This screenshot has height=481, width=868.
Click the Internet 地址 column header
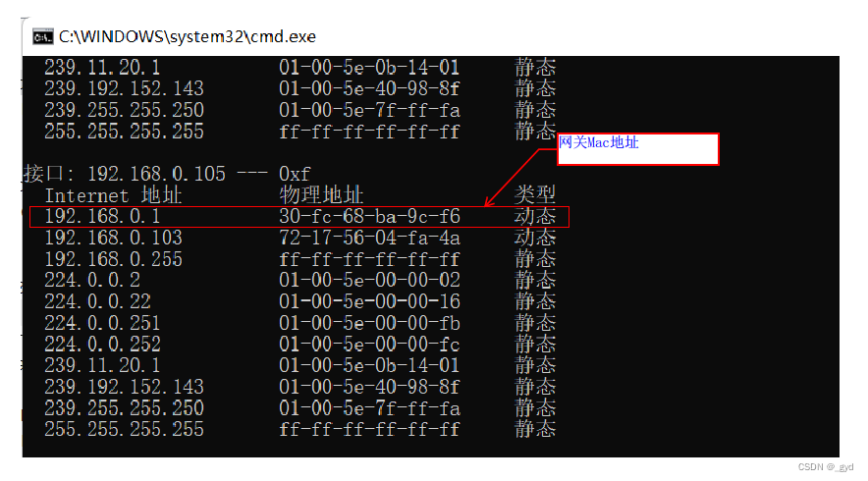pyautogui.click(x=113, y=195)
